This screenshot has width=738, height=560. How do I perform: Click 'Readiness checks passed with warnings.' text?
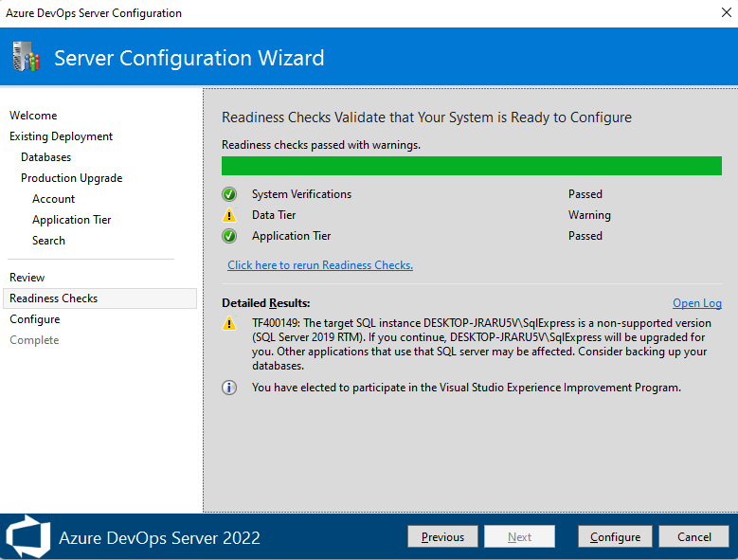pos(321,145)
